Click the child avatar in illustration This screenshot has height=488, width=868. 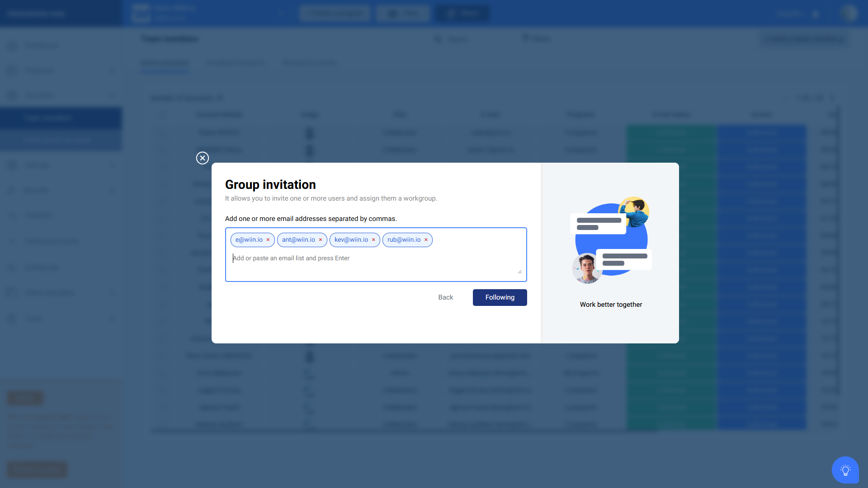point(634,211)
